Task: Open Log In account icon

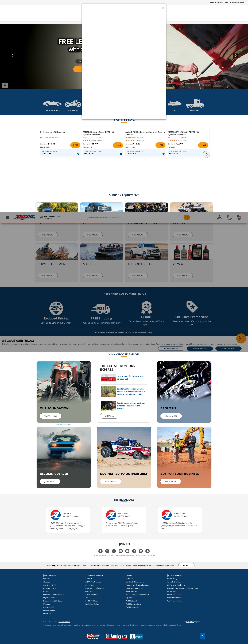Action: click(220, 218)
